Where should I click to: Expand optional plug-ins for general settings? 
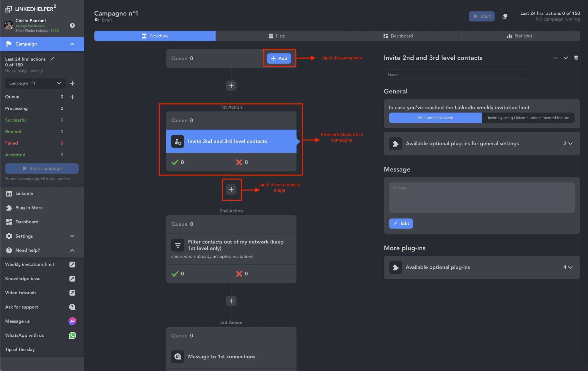482,144
